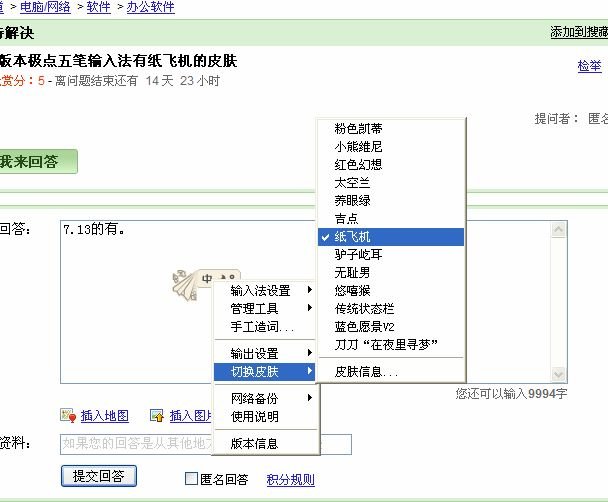Image resolution: width=608 pixels, height=502 pixels.
Task: Click the insert picture icon
Action: pyautogui.click(x=157, y=416)
